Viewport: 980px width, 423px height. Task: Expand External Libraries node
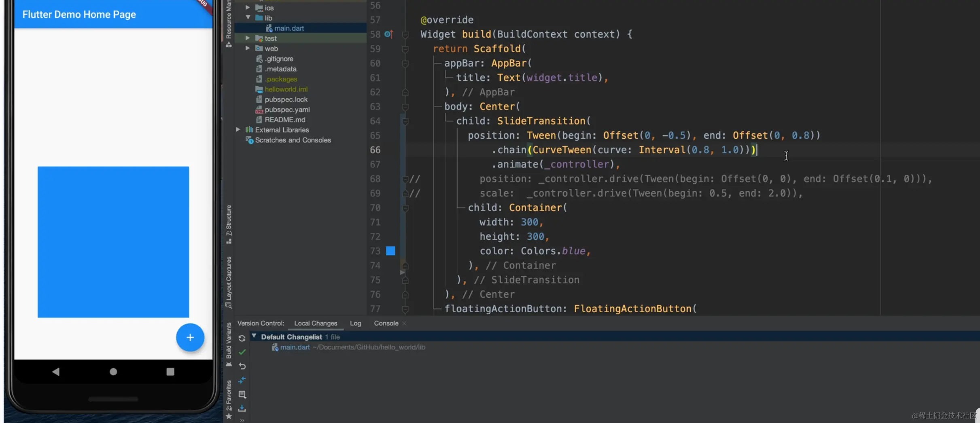click(x=238, y=129)
